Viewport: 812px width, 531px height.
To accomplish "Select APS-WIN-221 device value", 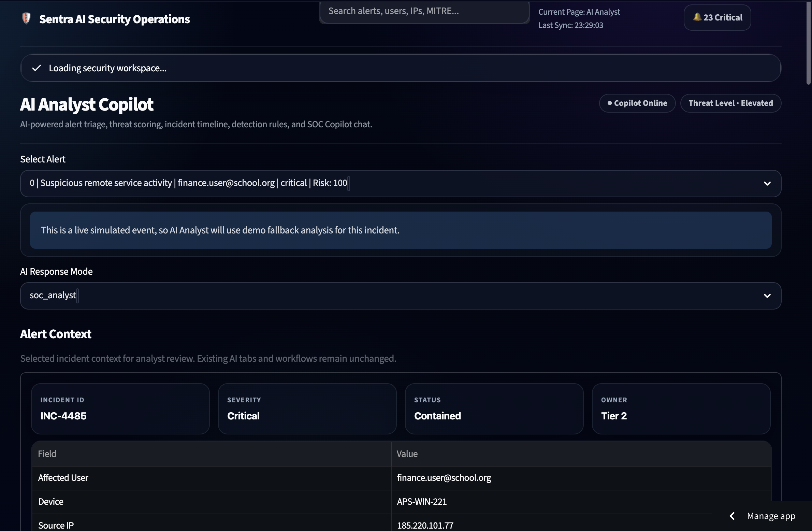I will [422, 502].
